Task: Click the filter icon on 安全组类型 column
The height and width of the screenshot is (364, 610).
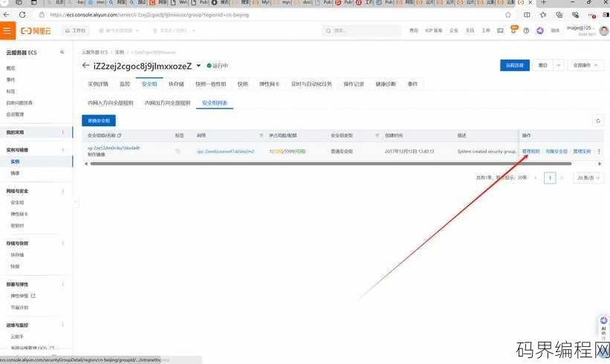Action: coord(377,135)
